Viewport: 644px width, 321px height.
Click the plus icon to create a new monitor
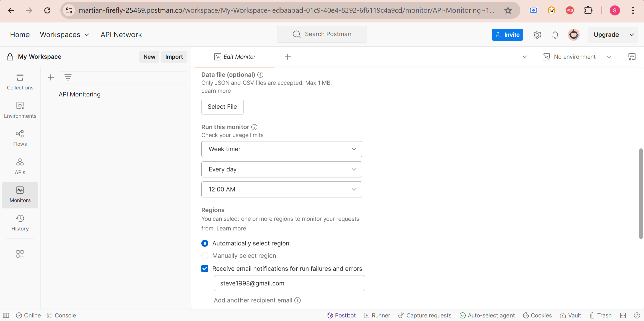pyautogui.click(x=51, y=78)
